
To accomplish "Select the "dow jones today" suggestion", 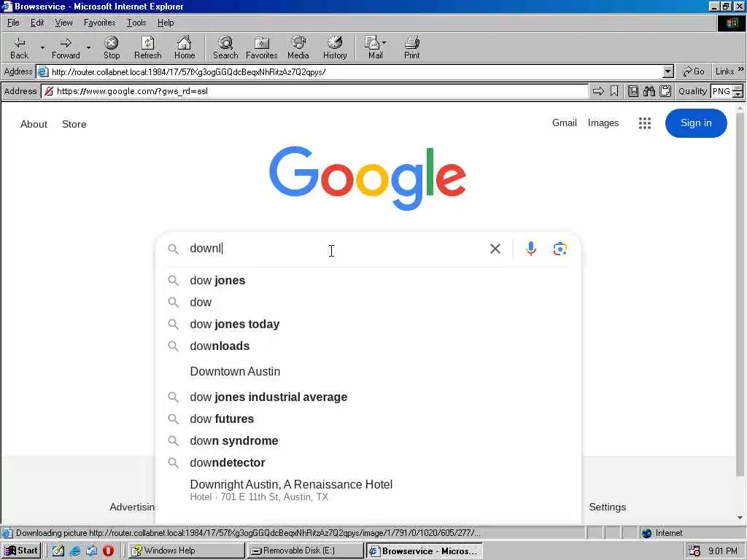I will [x=368, y=324].
